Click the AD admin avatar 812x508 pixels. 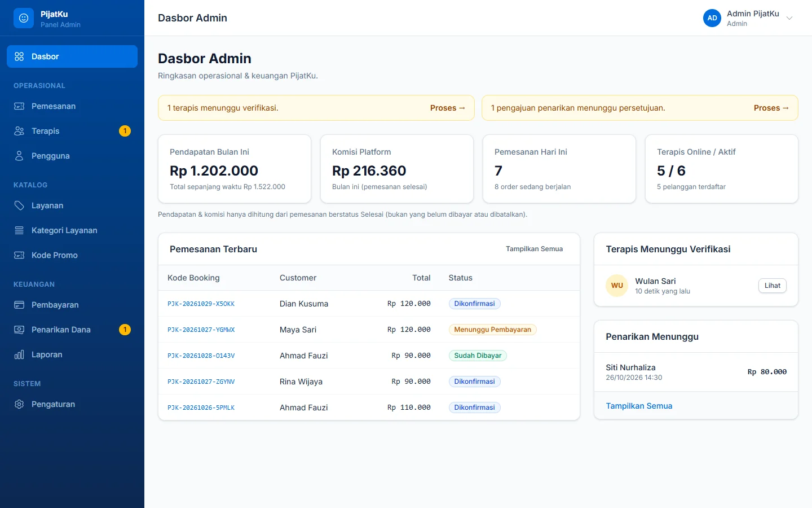tap(712, 18)
